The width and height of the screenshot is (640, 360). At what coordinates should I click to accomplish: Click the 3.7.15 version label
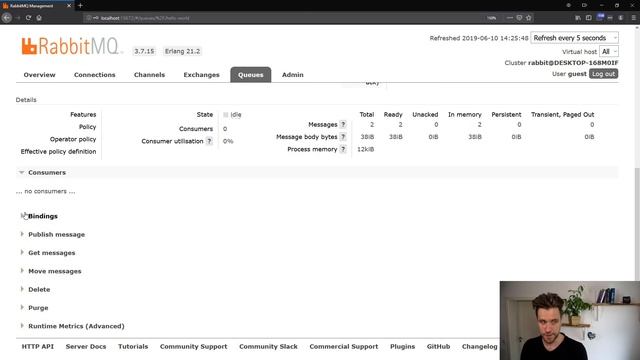(x=144, y=51)
